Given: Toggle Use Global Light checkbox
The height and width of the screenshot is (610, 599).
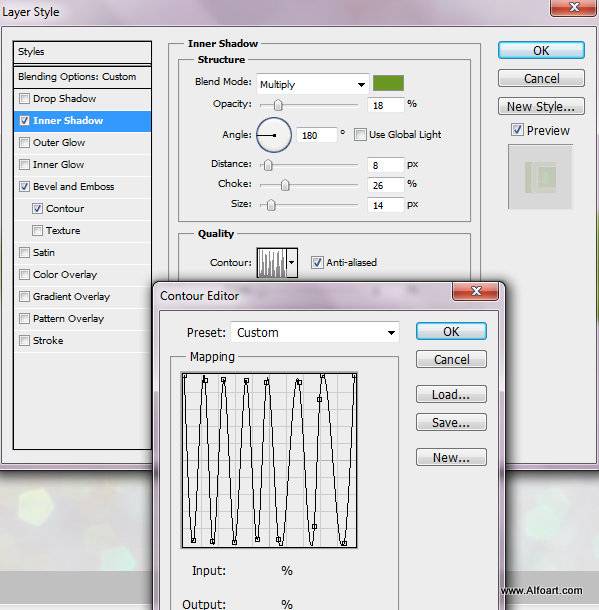Looking at the screenshot, I should (x=360, y=135).
